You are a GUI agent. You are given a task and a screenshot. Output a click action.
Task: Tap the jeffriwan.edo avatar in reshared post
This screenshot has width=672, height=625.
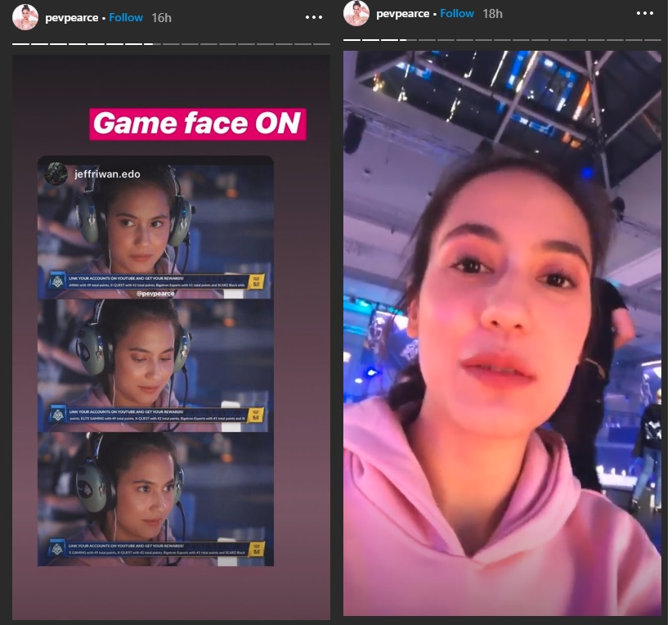(x=56, y=173)
